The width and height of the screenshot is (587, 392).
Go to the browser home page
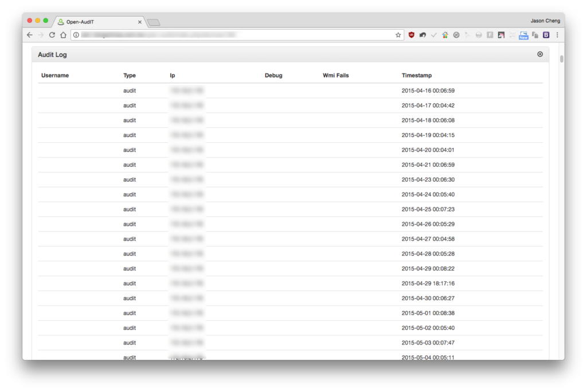tap(63, 35)
